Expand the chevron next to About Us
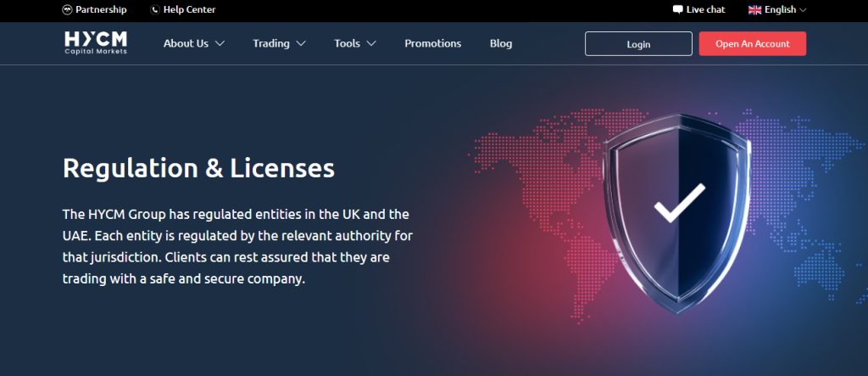The height and width of the screenshot is (376, 868). [220, 44]
